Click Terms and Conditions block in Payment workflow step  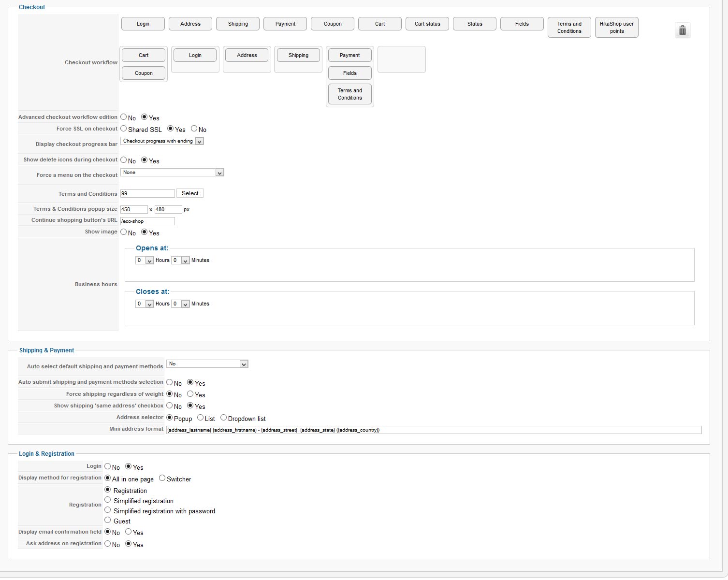click(x=350, y=94)
